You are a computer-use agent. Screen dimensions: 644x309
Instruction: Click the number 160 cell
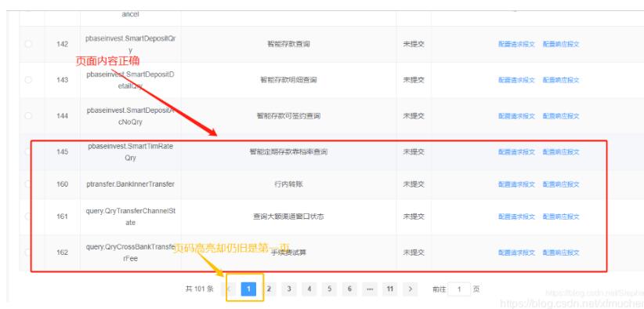62,184
